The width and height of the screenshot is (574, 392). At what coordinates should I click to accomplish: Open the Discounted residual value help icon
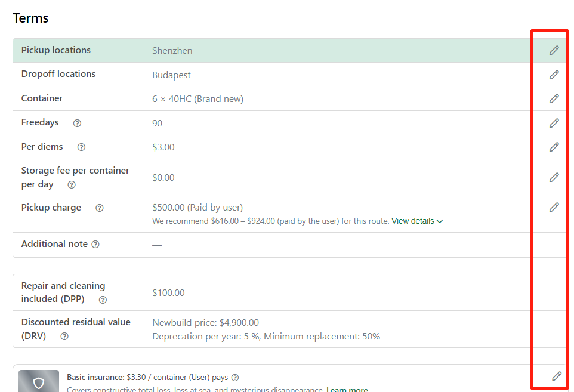[x=64, y=336]
